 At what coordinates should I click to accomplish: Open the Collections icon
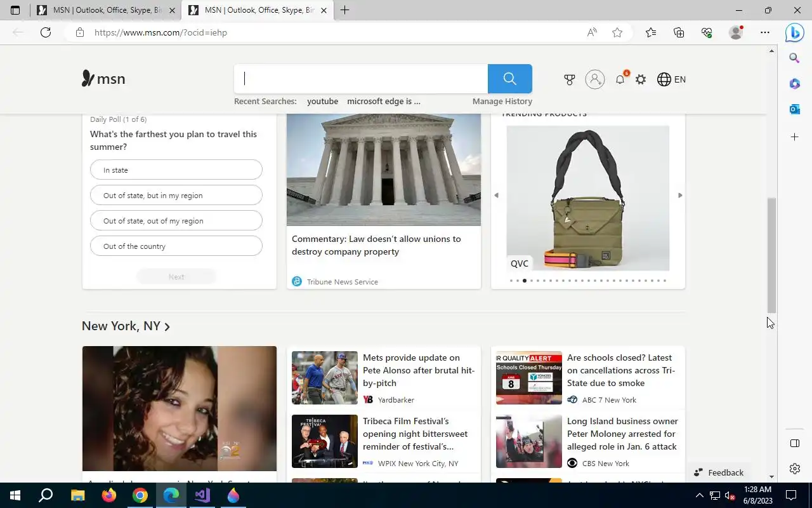679,32
